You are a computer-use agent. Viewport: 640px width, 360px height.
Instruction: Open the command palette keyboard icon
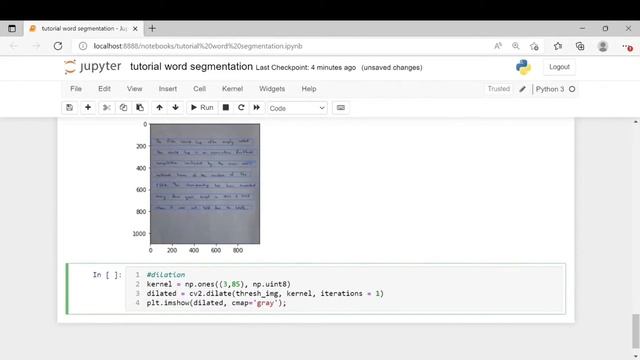341,108
